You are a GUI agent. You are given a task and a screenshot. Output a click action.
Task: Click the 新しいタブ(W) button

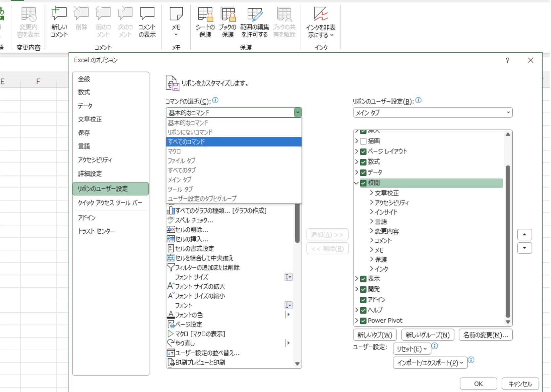[x=375, y=335]
